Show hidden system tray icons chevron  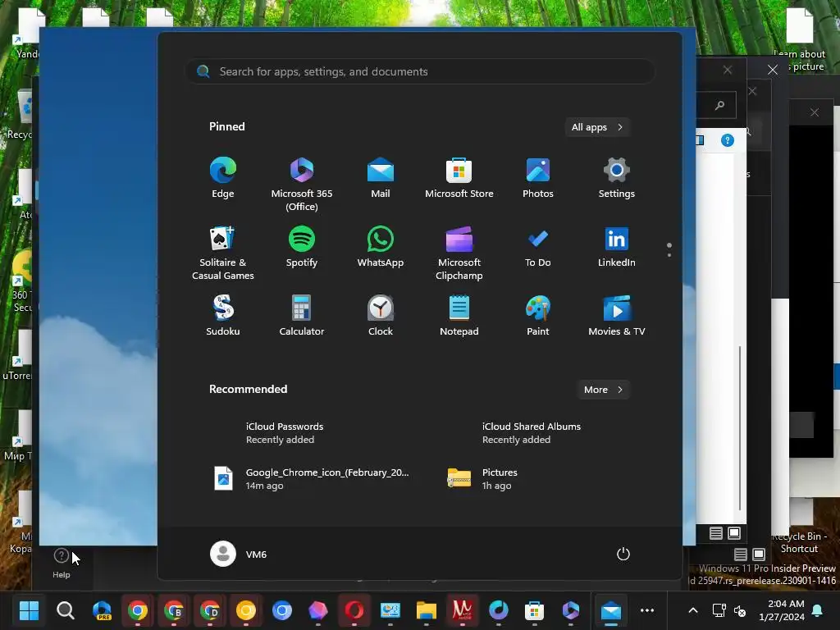692,610
